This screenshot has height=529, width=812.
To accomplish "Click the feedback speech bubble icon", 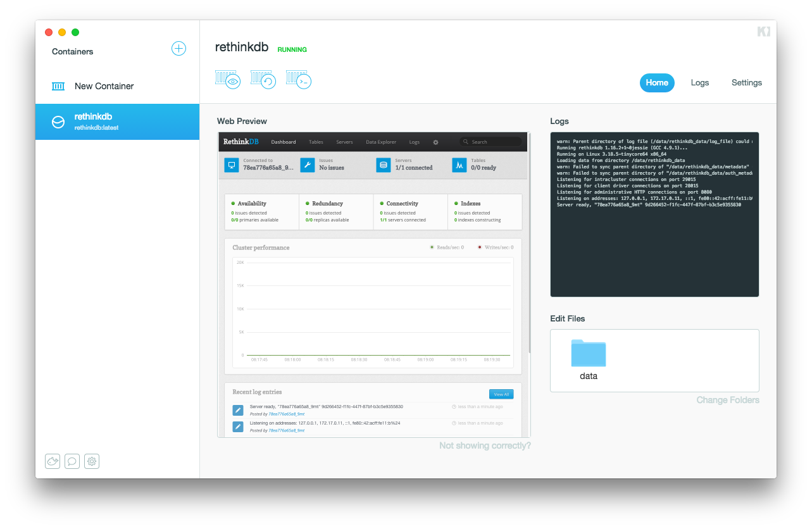I will [x=72, y=461].
